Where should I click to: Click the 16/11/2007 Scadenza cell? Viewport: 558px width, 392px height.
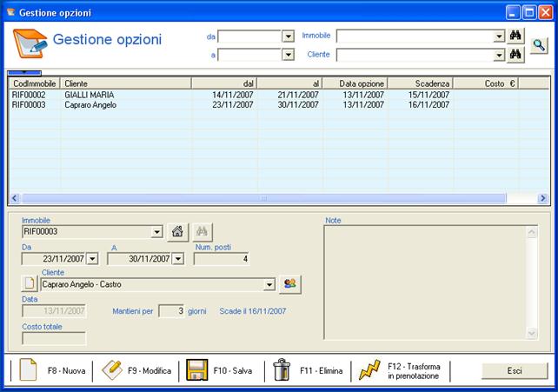coord(428,105)
